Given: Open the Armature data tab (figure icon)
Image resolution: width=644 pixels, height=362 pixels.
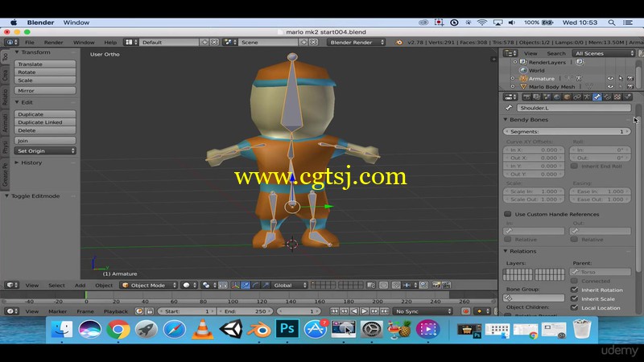Looking at the screenshot, I should click(x=587, y=97).
